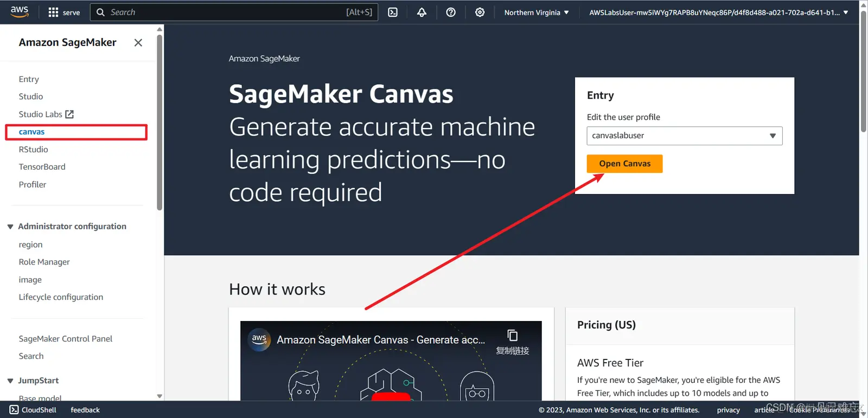Open the canvaslabuser user profile dropdown
The width and height of the screenshot is (868, 418).
coord(685,136)
